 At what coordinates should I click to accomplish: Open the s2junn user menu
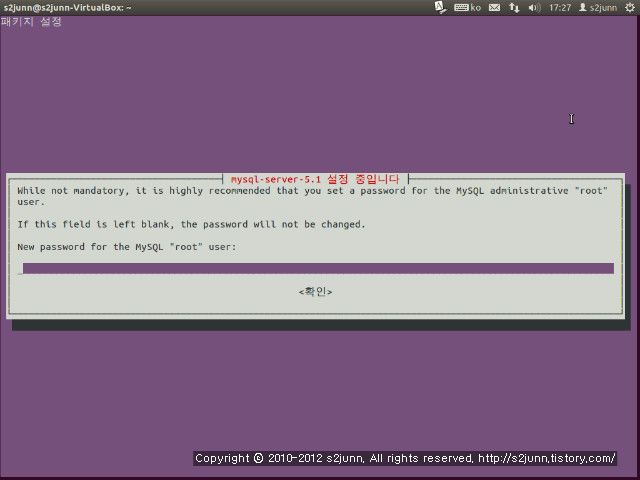[x=598, y=7]
